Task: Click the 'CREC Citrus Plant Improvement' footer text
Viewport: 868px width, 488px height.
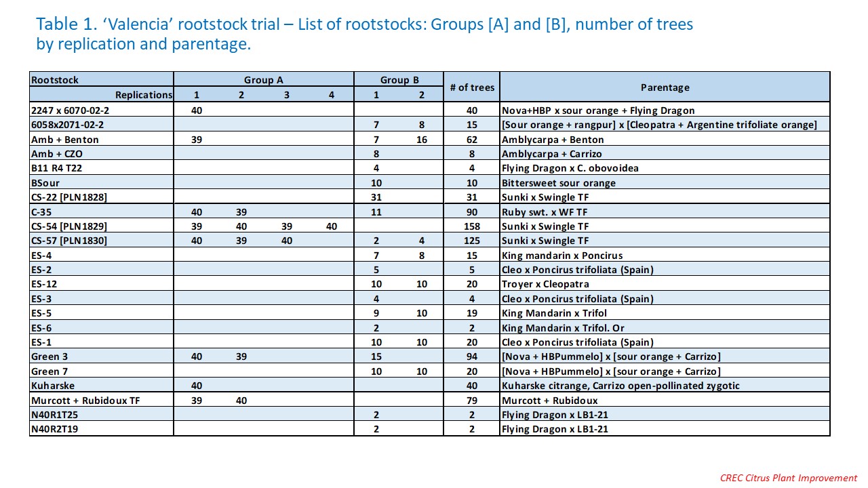Action: pyautogui.click(x=789, y=478)
